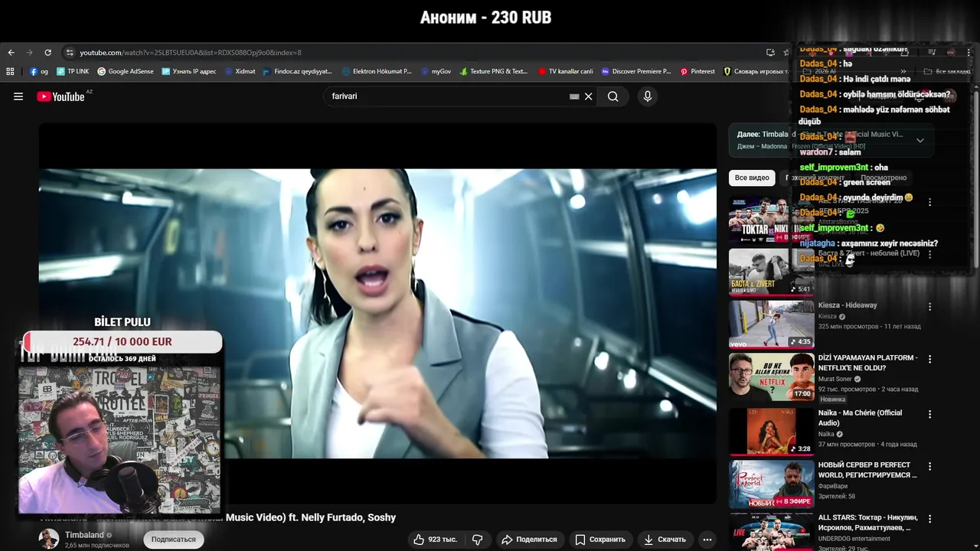Go back with the browser back arrow

(11, 53)
